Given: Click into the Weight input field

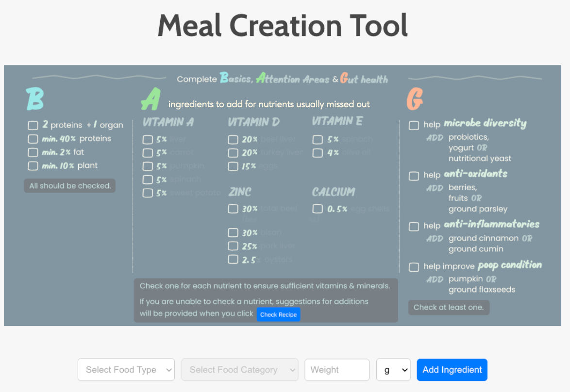Looking at the screenshot, I should (336, 370).
